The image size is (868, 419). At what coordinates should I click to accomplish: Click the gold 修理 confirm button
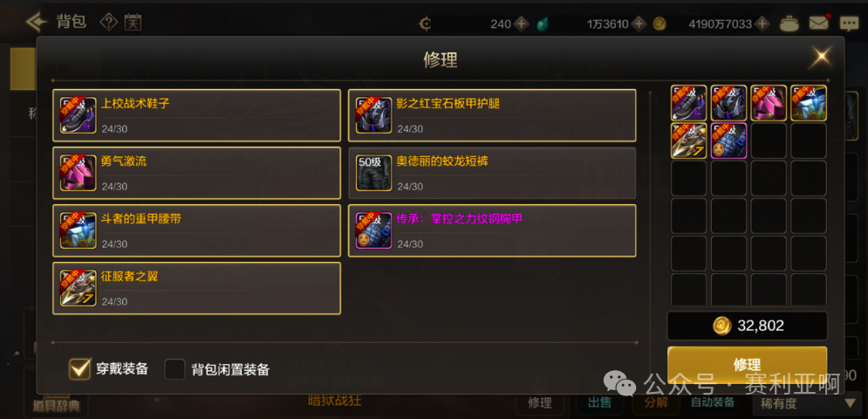[x=747, y=365]
